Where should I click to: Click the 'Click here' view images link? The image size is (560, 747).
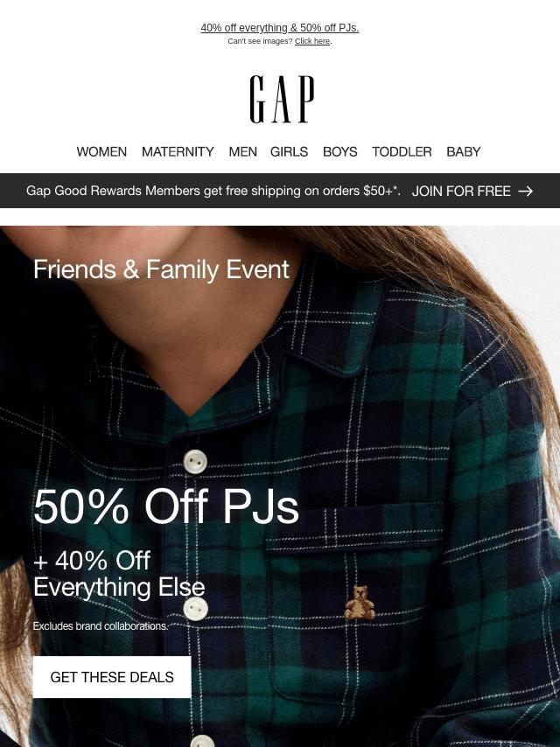point(312,41)
